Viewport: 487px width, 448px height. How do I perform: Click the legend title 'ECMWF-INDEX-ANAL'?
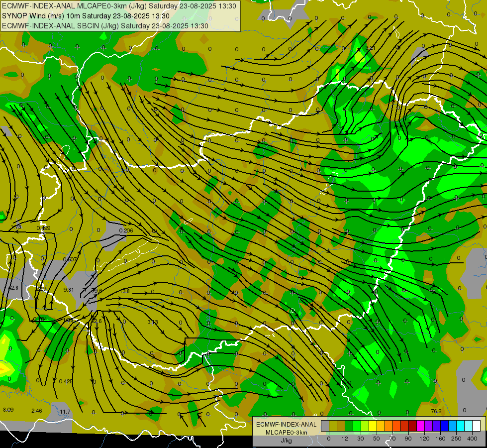286,425
